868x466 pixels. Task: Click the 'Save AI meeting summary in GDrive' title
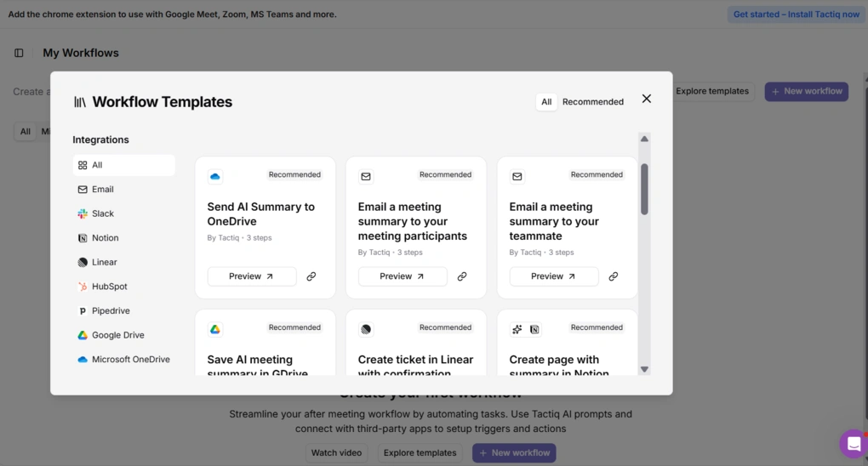(257, 366)
